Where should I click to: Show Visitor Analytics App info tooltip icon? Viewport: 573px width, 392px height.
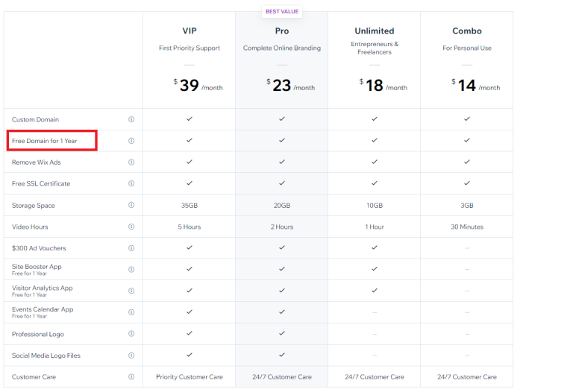coord(131,291)
